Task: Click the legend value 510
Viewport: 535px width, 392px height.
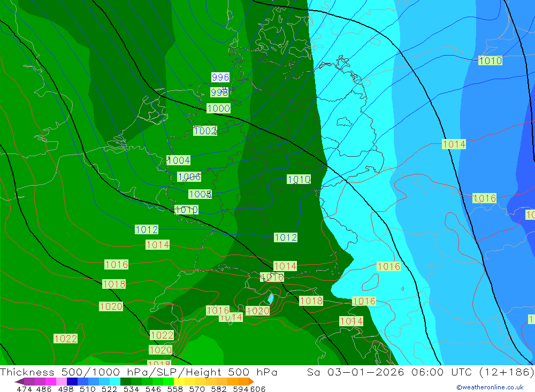Action: coord(88,389)
